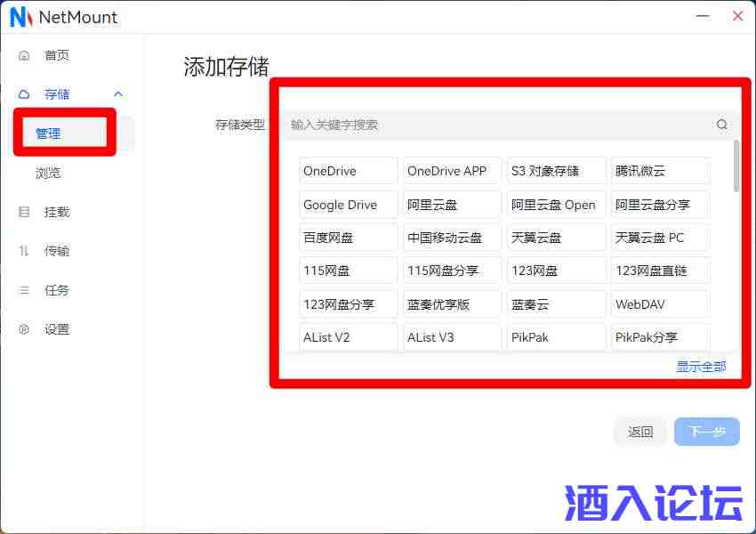Click the storage list scrollbar thumb
This screenshot has width=756, height=534.
(736, 166)
